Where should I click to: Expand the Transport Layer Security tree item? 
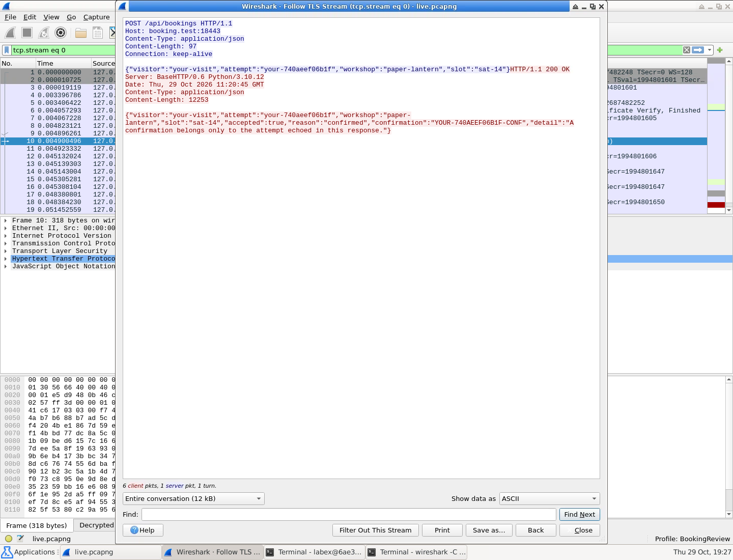6,251
